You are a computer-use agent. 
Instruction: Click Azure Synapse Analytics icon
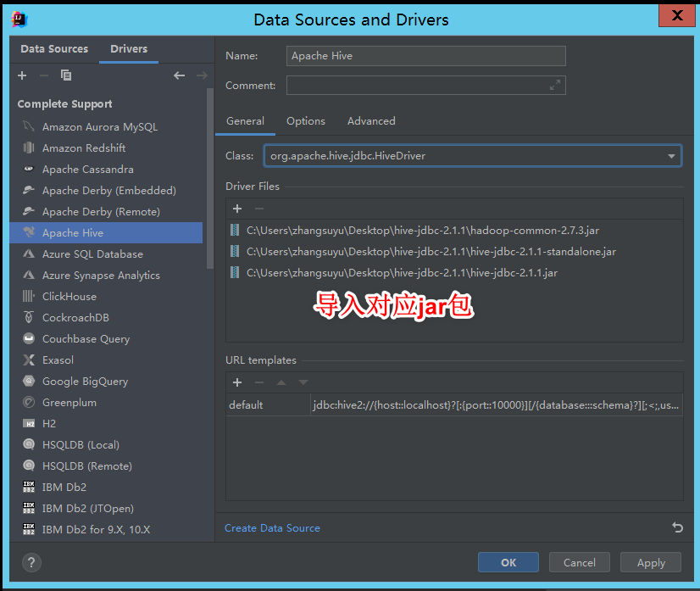[29, 275]
